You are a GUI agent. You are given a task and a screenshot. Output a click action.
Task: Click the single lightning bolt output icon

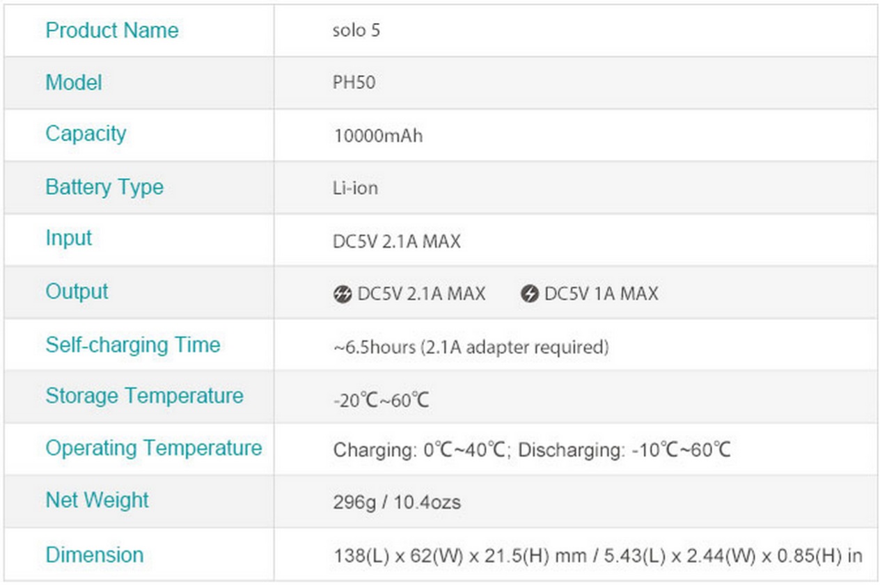(529, 294)
